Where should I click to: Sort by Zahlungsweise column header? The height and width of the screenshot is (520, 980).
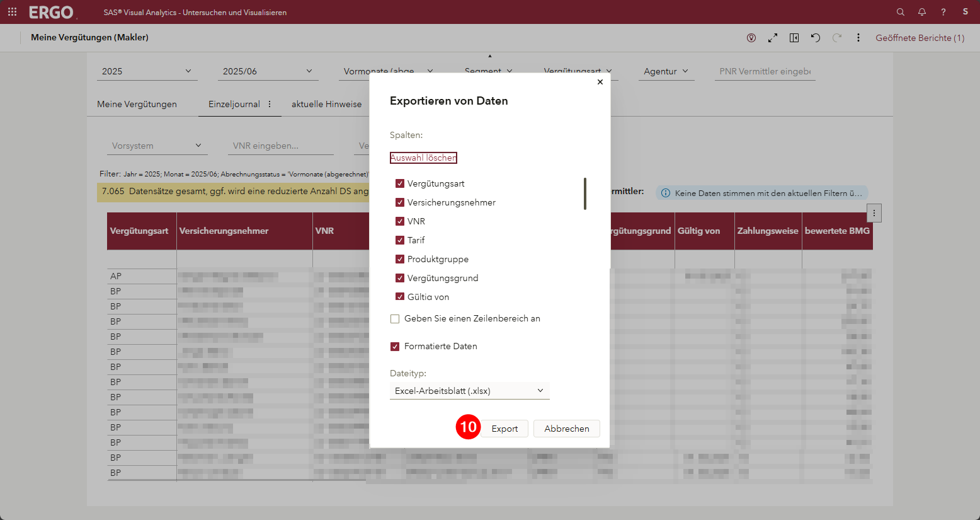[768, 231]
